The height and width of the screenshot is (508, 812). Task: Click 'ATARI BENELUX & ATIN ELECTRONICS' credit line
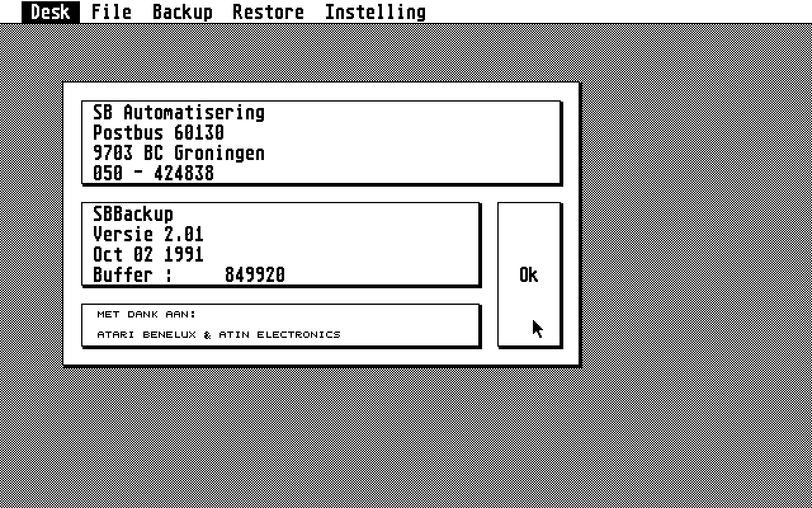219,335
